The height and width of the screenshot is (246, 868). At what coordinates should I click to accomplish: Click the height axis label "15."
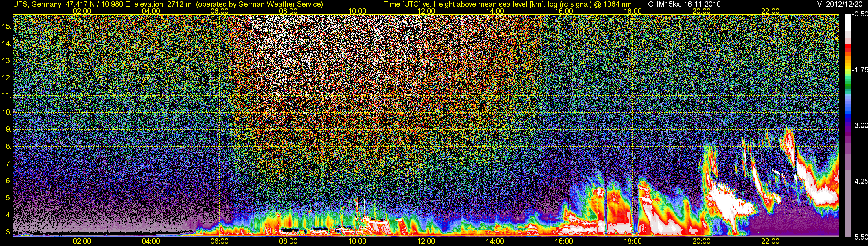[7, 26]
